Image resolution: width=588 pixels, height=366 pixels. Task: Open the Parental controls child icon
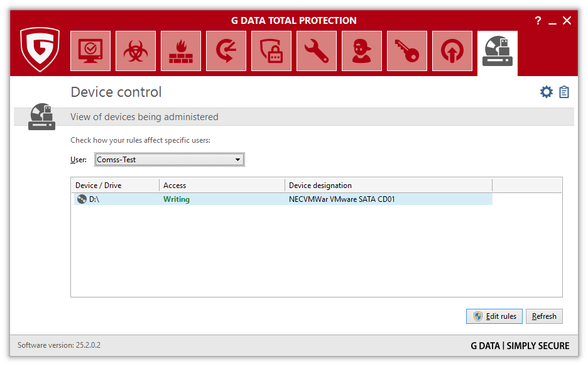361,51
